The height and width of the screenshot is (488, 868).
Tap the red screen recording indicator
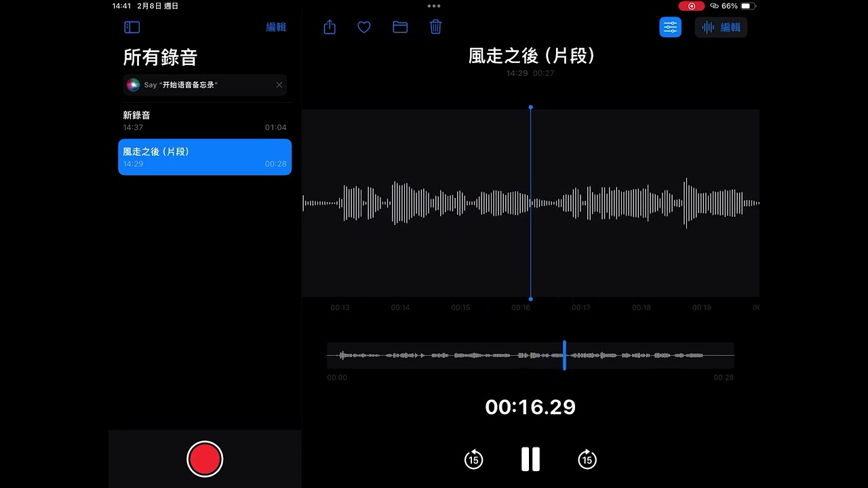click(692, 6)
